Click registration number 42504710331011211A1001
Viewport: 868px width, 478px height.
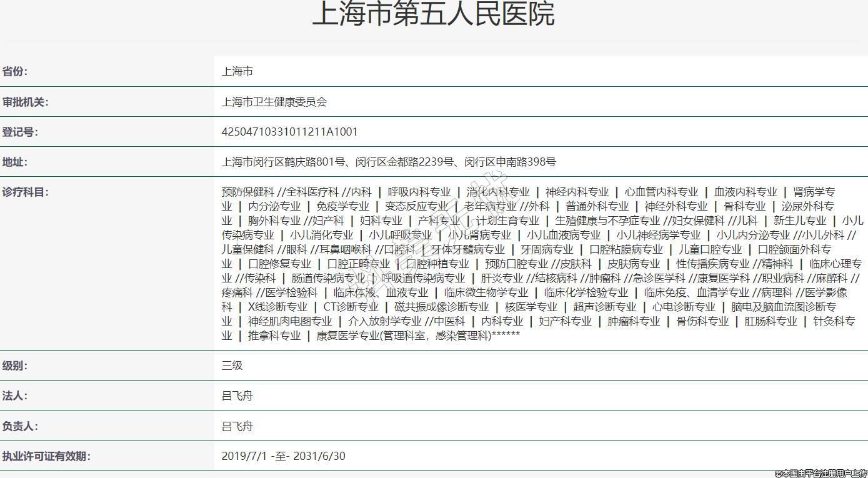point(289,132)
